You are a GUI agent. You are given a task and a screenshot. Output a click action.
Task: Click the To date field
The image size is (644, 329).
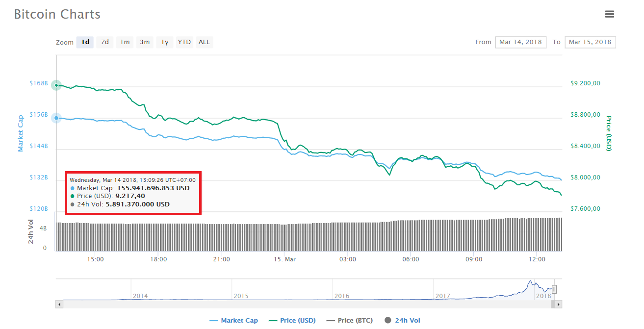590,42
